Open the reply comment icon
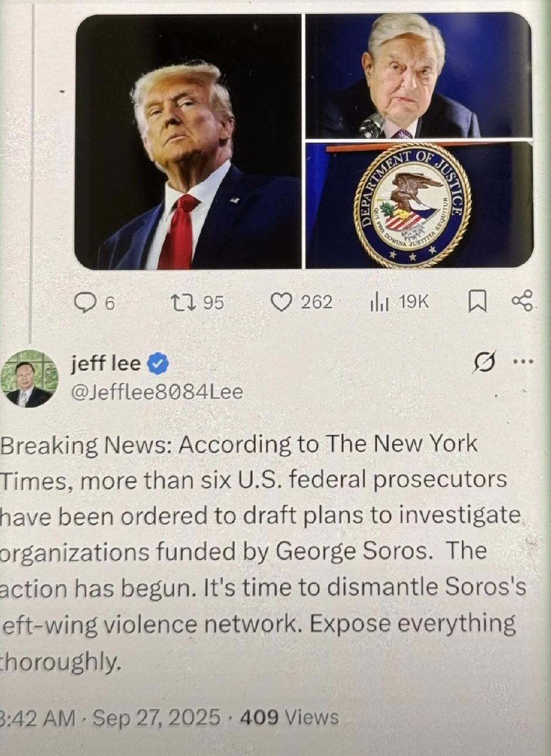The height and width of the screenshot is (756, 551). click(86, 302)
